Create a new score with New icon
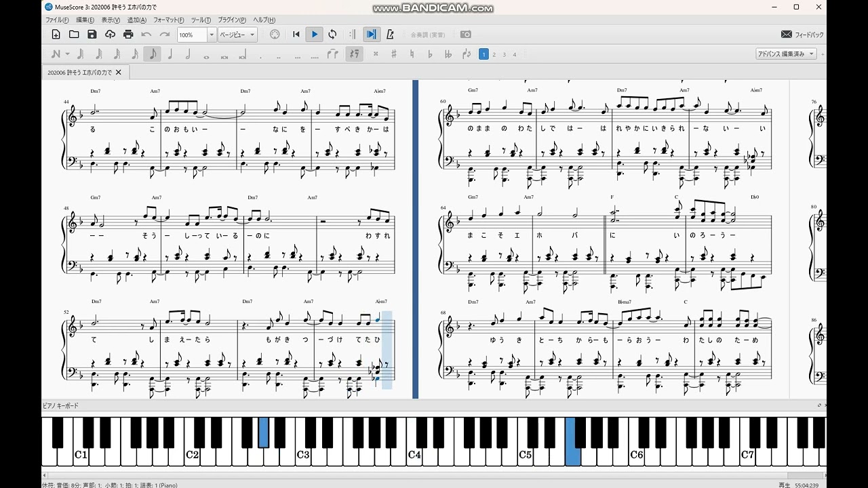 [56, 35]
